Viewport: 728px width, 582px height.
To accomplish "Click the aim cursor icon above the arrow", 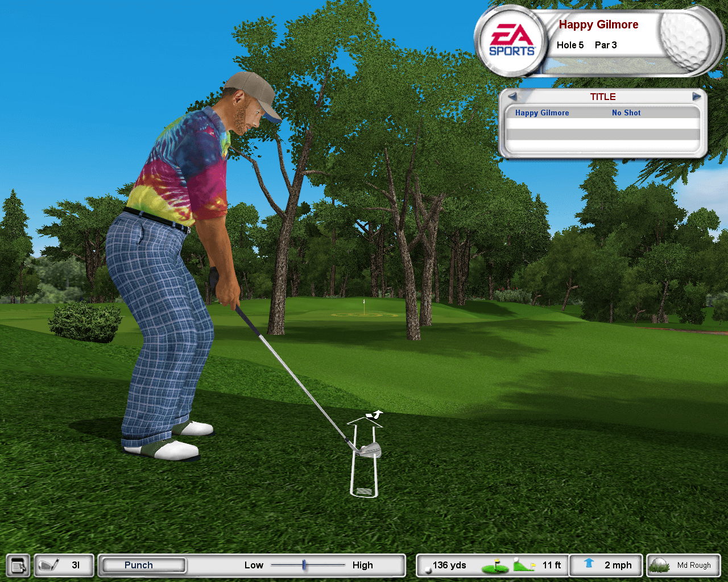I will (x=375, y=414).
